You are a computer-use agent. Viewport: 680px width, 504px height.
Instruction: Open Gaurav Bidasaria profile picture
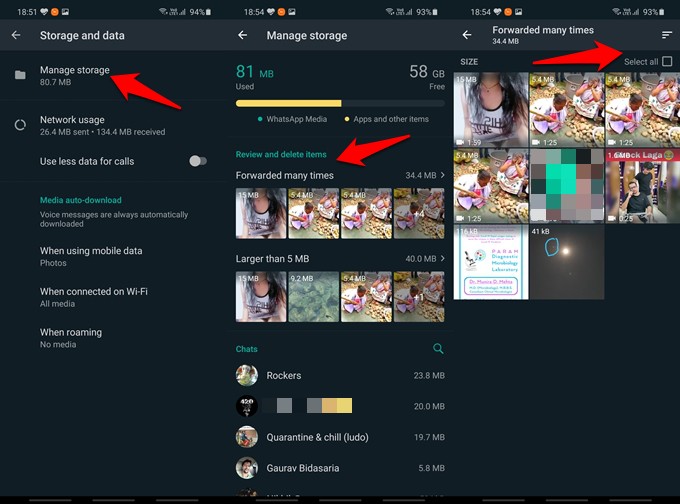(x=247, y=468)
